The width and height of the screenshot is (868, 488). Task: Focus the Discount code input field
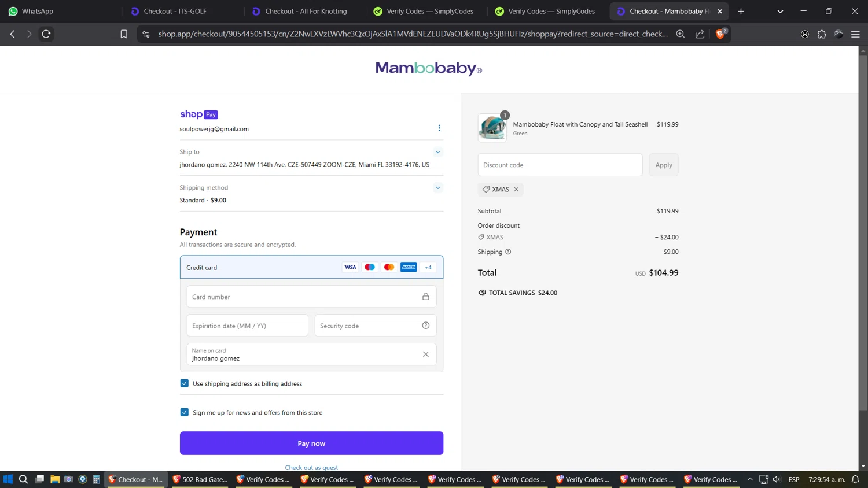point(560,165)
